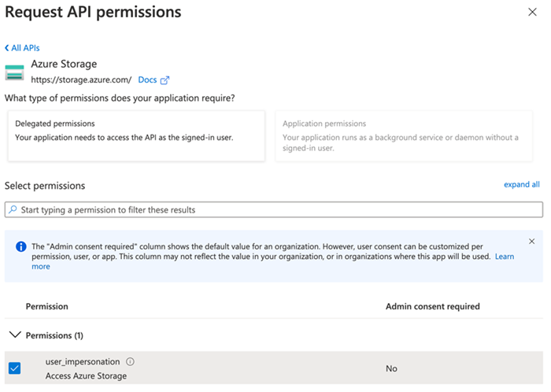Show info tooltip for user_impersonation
The height and width of the screenshot is (392, 551).
[x=130, y=362]
